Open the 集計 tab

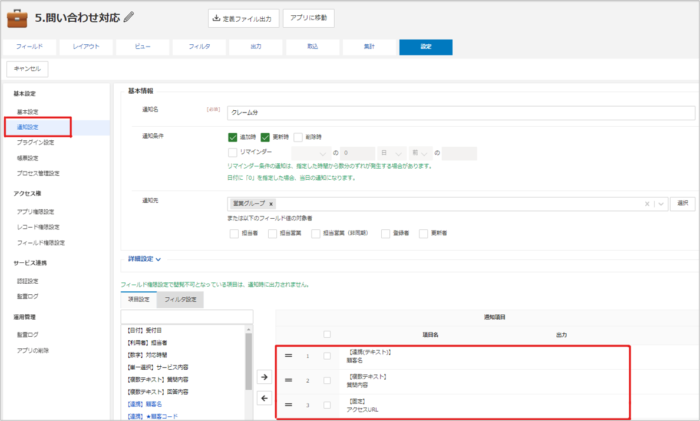pyautogui.click(x=369, y=46)
